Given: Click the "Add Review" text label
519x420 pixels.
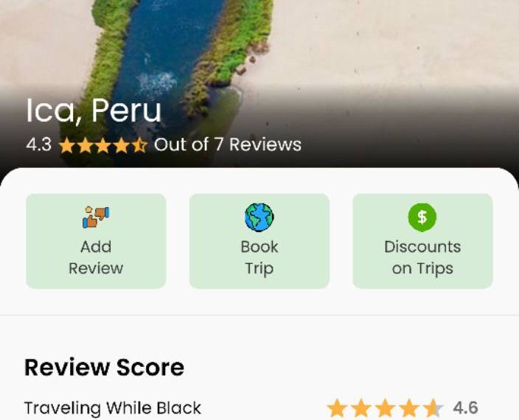Looking at the screenshot, I should [96, 258].
